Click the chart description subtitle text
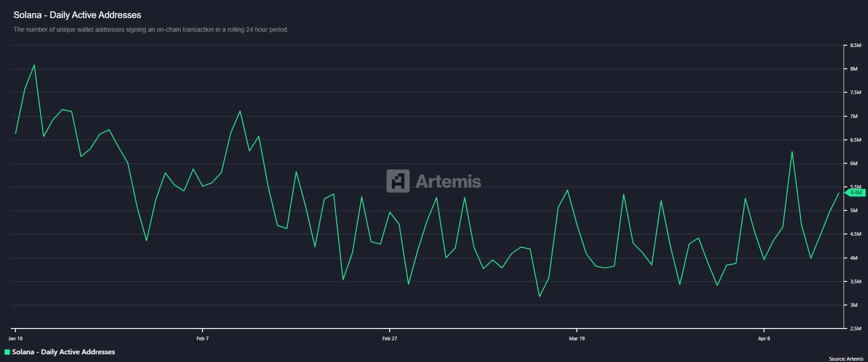 (x=151, y=29)
